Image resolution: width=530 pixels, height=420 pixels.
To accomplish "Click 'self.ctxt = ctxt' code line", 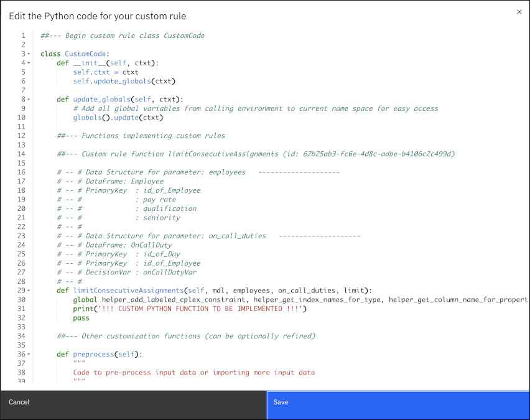I will (106, 72).
